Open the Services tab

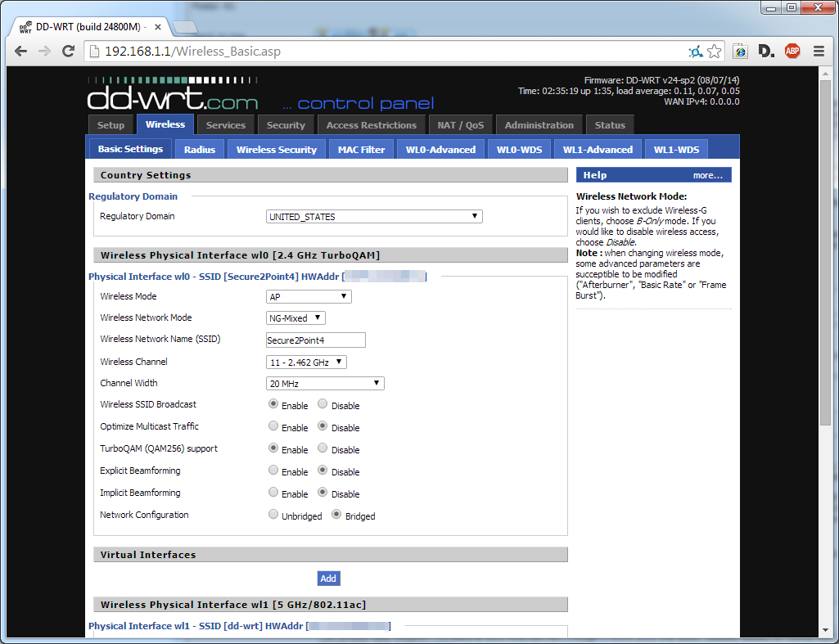click(x=226, y=125)
